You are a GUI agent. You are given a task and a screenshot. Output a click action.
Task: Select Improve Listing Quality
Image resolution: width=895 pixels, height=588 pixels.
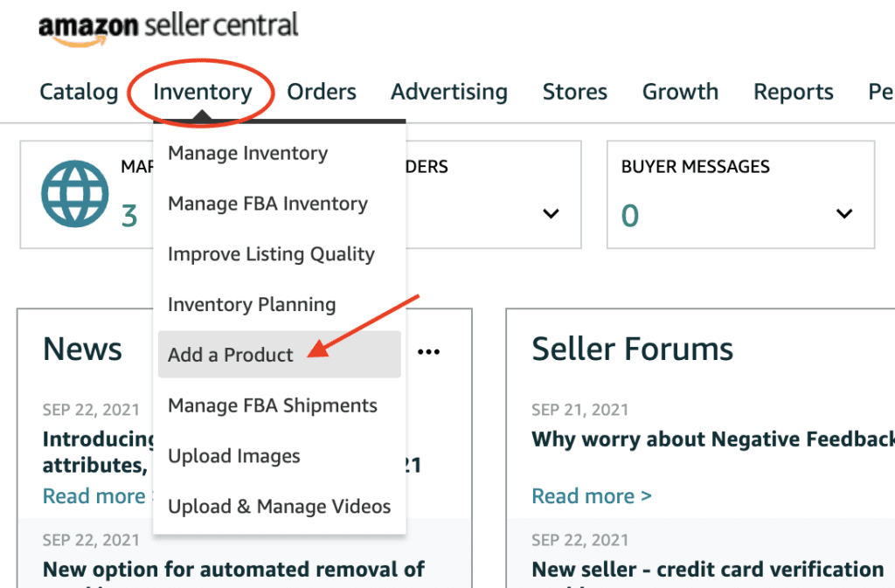[271, 254]
